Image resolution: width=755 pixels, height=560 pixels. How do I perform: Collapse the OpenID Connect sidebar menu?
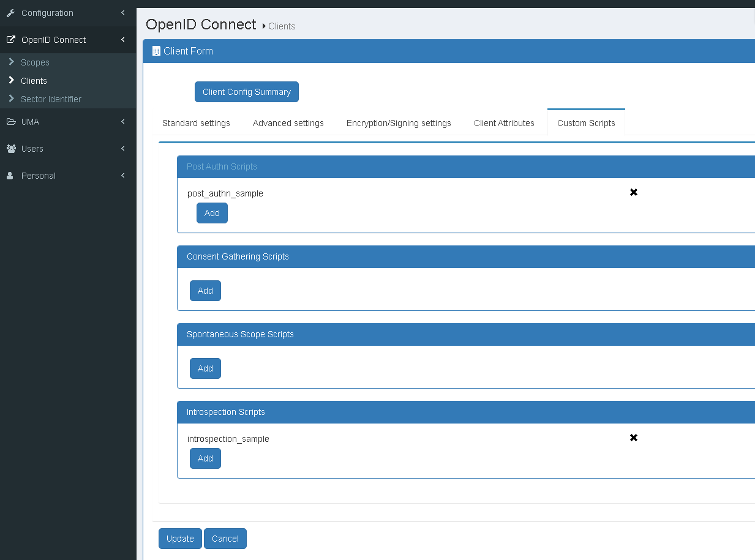[x=122, y=39]
